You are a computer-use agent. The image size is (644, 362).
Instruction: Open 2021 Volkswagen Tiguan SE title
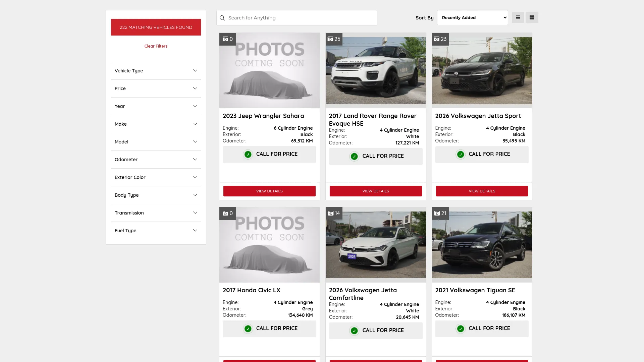pos(475,290)
